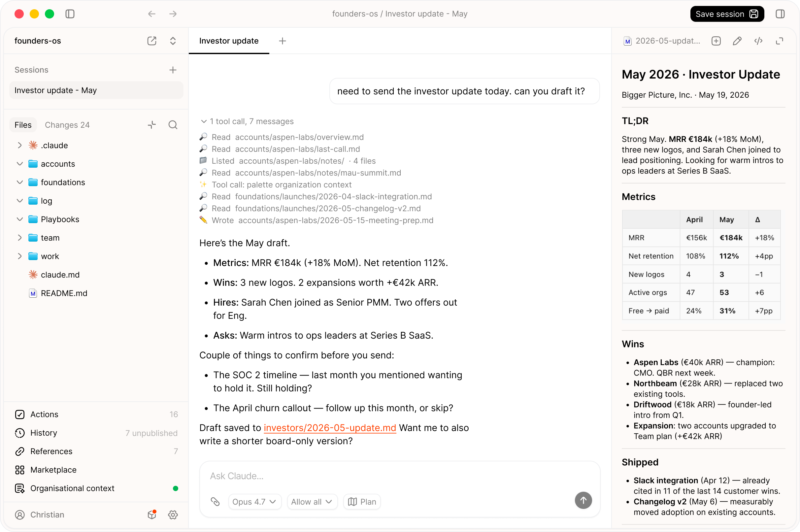
Task: Collapse the Playbooks folder
Action: [19, 219]
